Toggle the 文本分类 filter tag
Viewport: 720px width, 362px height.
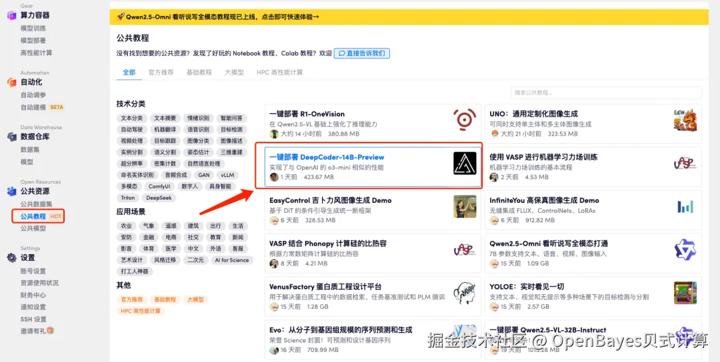click(132, 118)
